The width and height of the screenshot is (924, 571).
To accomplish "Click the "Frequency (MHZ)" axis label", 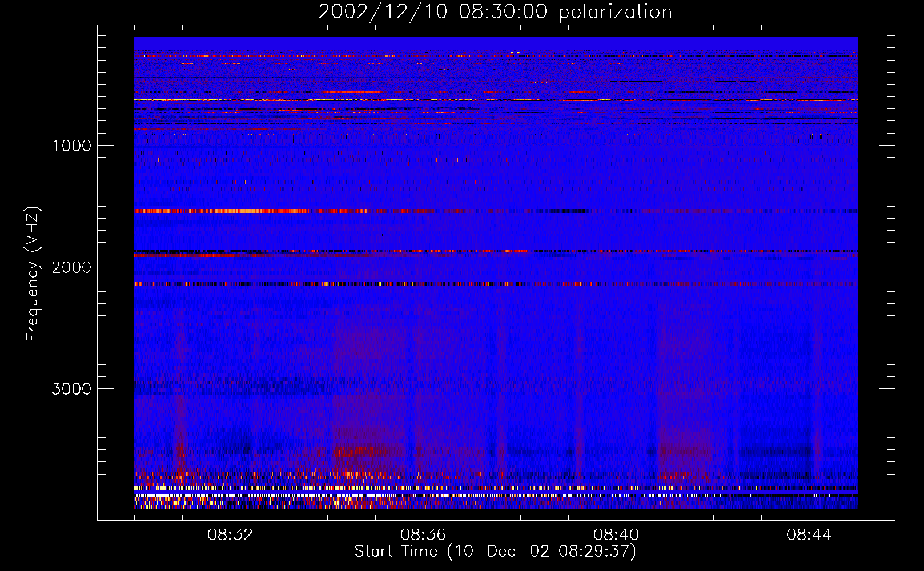I will click(x=32, y=274).
